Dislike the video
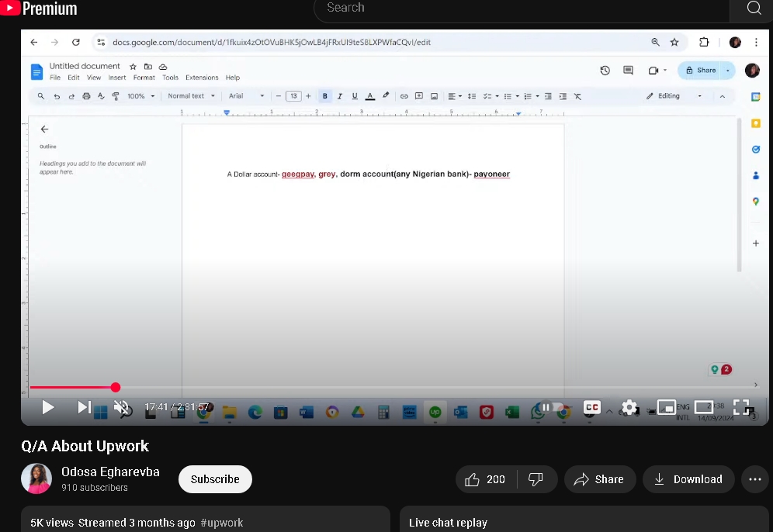773x532 pixels. point(536,479)
